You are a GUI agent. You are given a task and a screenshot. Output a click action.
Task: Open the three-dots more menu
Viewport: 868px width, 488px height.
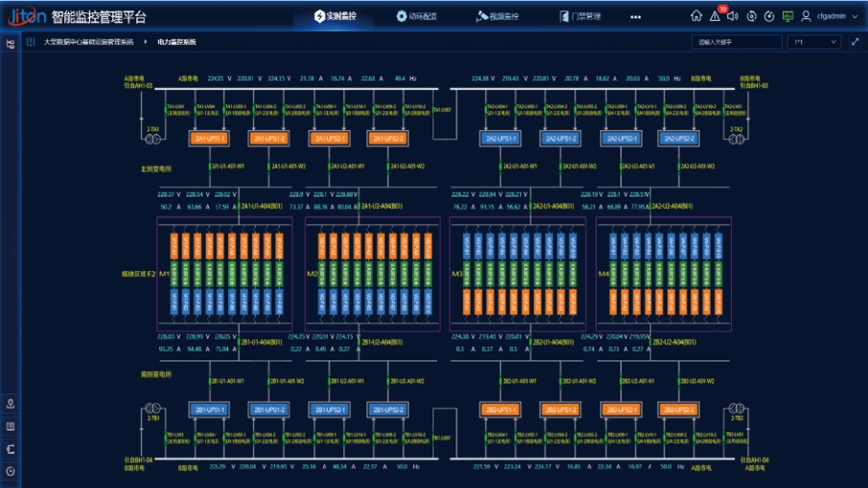[x=636, y=16]
